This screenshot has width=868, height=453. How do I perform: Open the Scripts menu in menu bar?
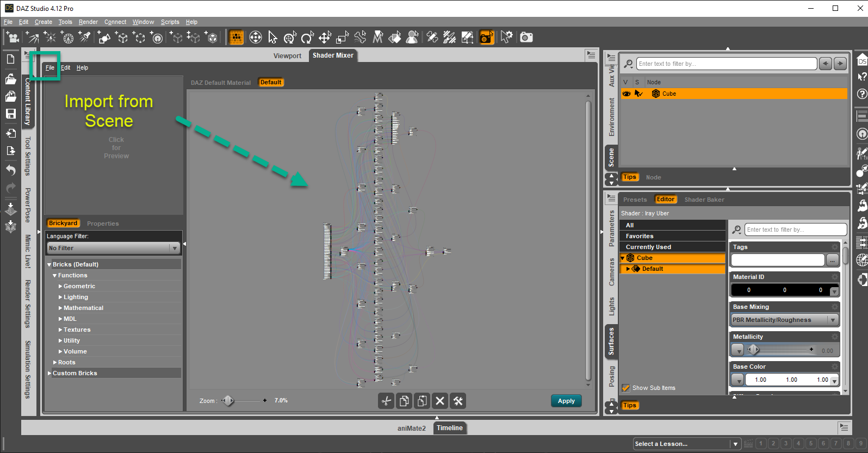point(170,22)
